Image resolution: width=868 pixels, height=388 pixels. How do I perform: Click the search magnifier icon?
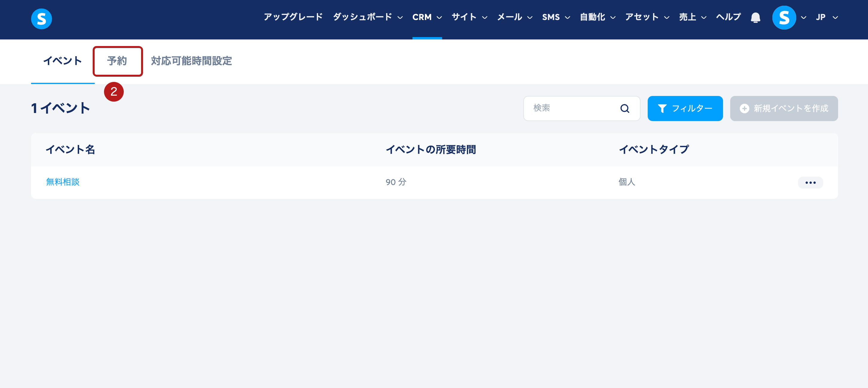625,108
